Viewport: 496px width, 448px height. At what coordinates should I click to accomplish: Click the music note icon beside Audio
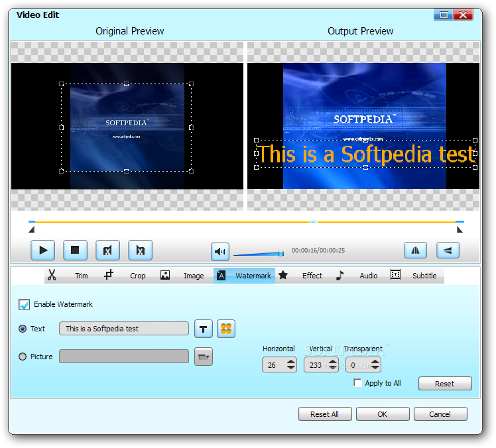(x=340, y=275)
